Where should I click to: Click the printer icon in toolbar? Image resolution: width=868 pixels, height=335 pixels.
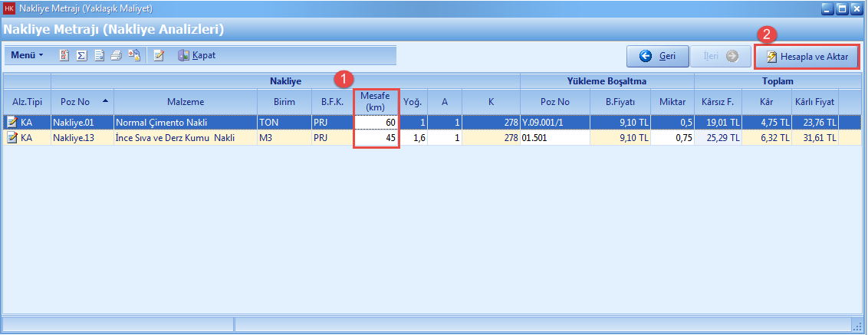point(116,56)
